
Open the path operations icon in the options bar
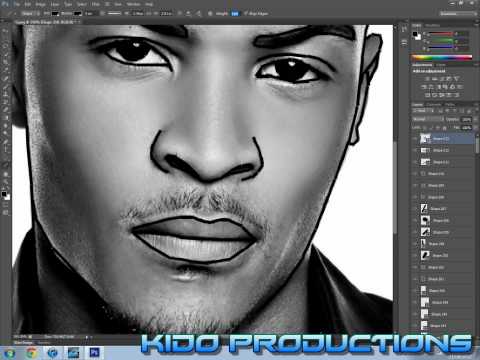pos(180,14)
